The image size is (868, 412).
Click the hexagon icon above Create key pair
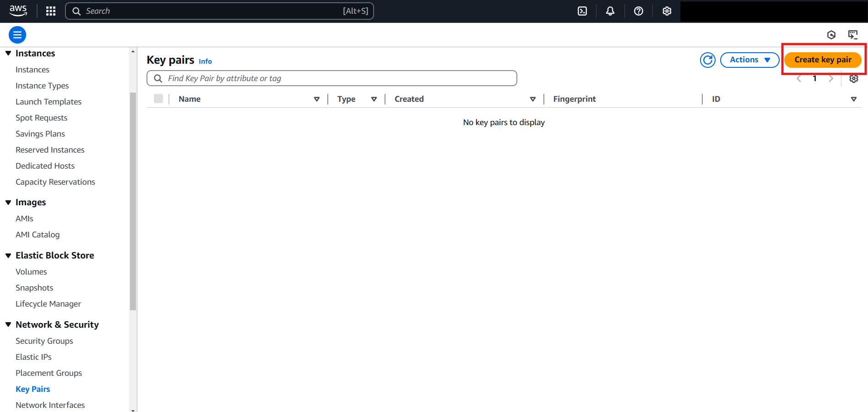831,35
